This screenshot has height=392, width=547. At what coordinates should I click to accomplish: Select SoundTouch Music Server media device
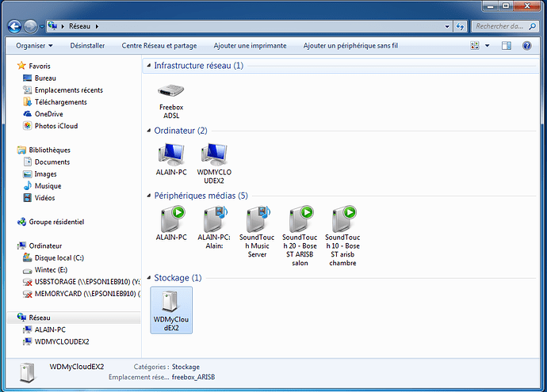click(257, 231)
